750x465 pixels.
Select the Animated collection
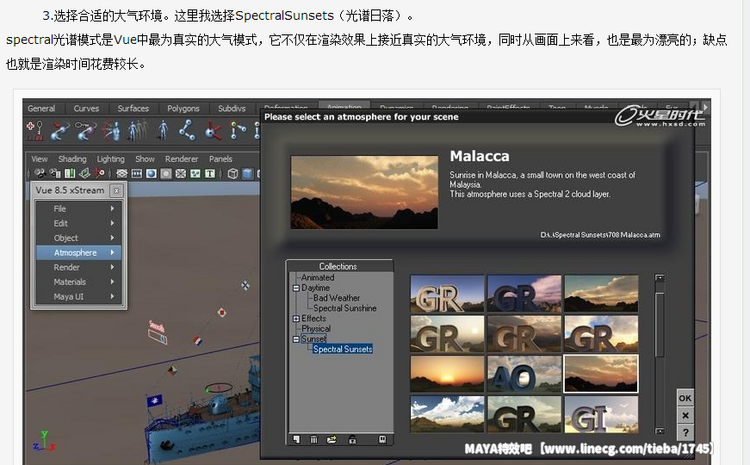318,277
